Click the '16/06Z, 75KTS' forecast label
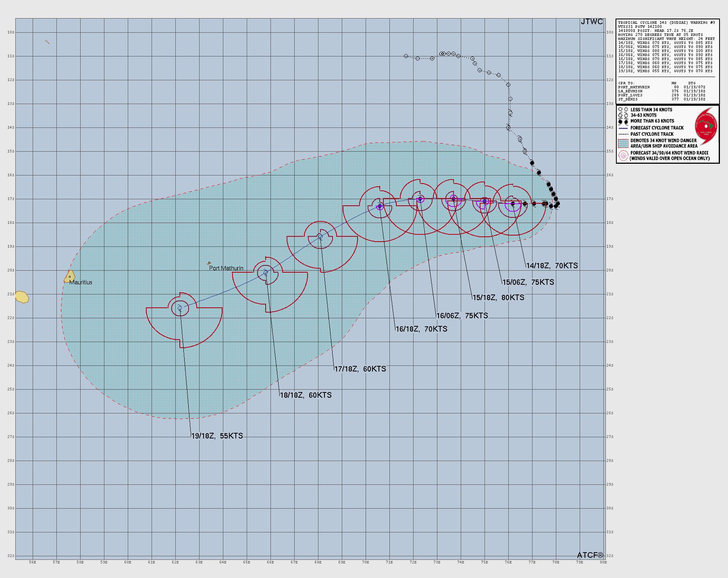The image size is (728, 578). 462,316
